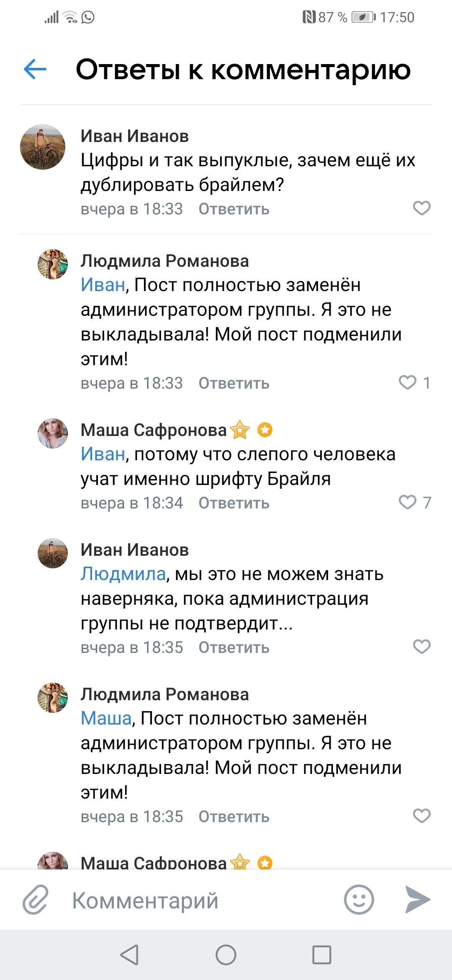
Task: Like Маша Сафронова's comment with 7 likes
Action: pyautogui.click(x=407, y=502)
